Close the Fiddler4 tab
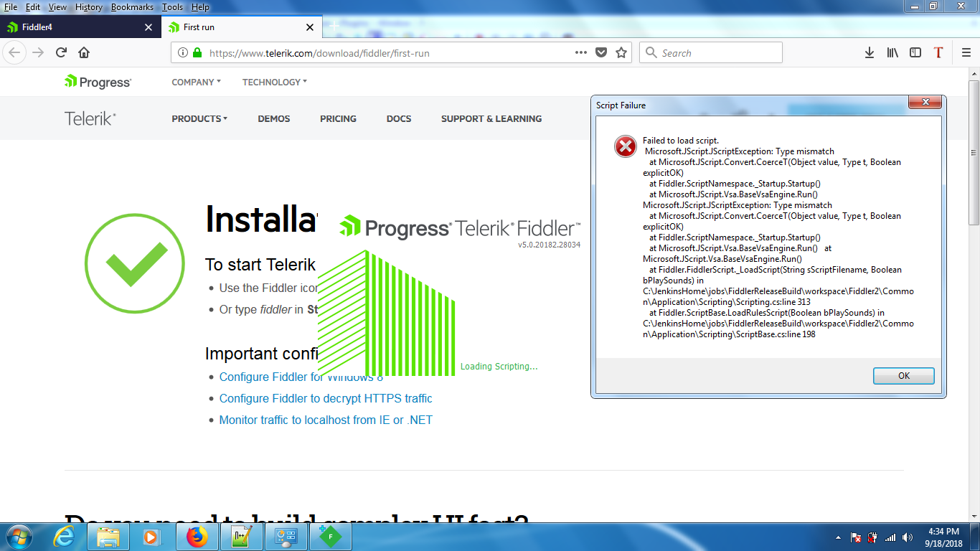This screenshot has width=980, height=551. pos(149,27)
